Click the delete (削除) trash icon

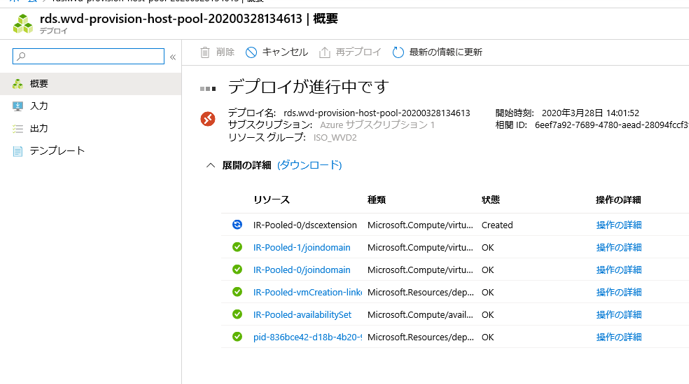point(205,52)
